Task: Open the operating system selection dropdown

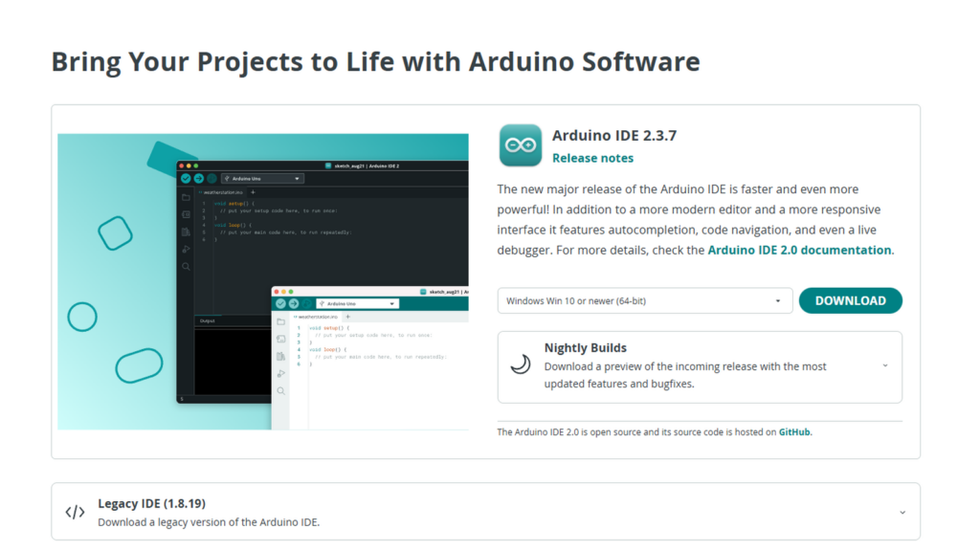Action: (644, 300)
